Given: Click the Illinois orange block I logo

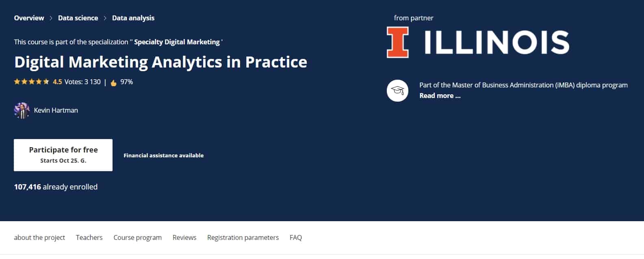Looking at the screenshot, I should point(397,42).
